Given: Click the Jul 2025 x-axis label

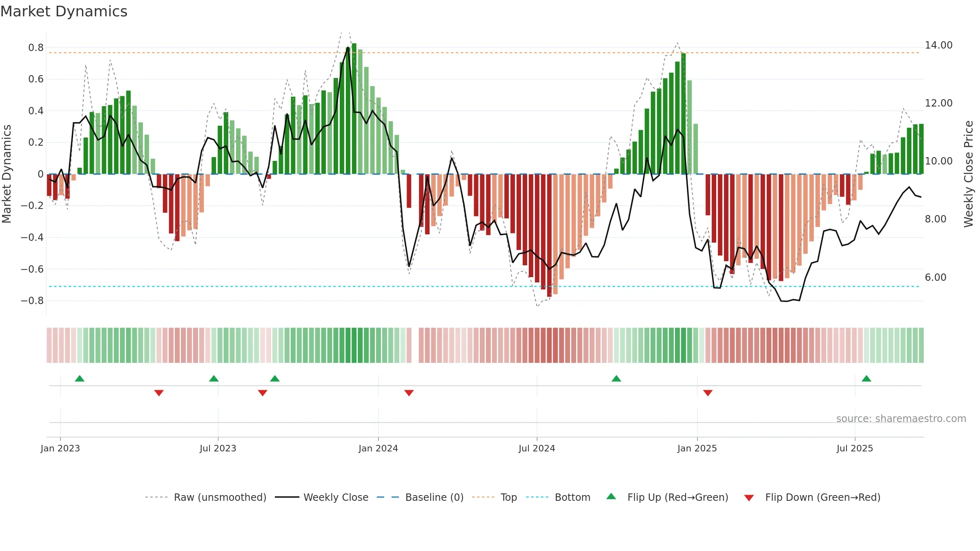Looking at the screenshot, I should point(855,448).
